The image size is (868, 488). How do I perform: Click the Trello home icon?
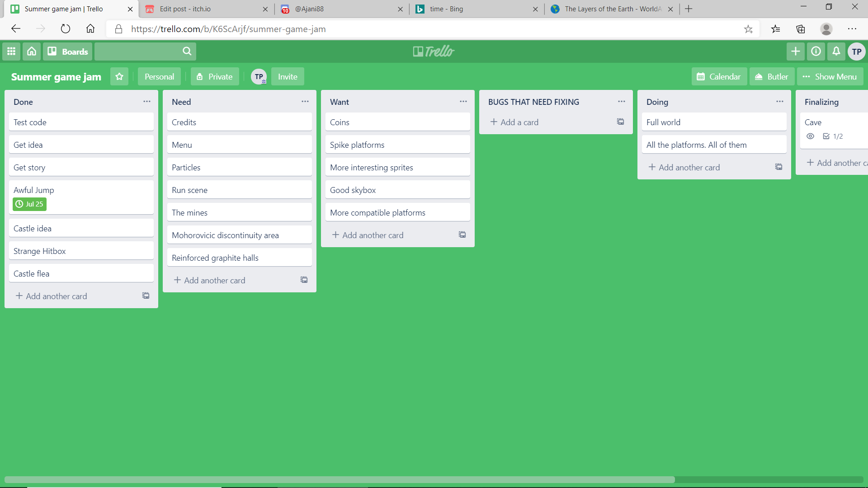point(32,52)
